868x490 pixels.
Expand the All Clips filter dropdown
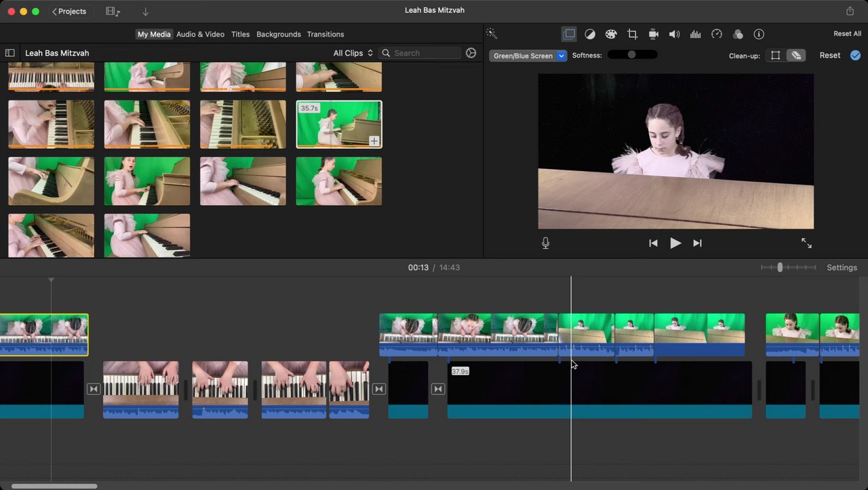pyautogui.click(x=353, y=53)
